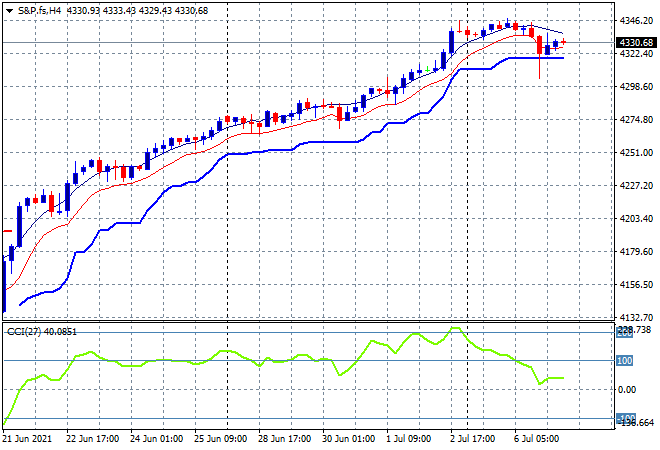Select the 4251.00 price axis label
660x450 pixels.
pyautogui.click(x=636, y=152)
